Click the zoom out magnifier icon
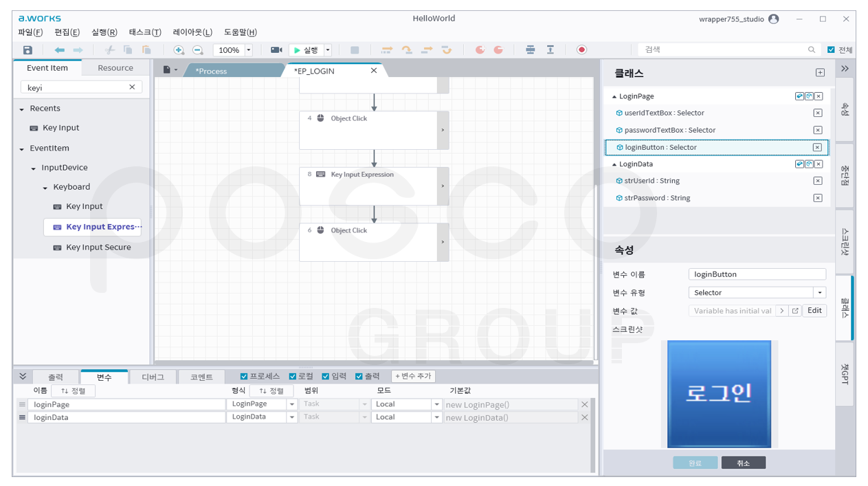Image resolution: width=868 pixels, height=486 pixels. [198, 50]
